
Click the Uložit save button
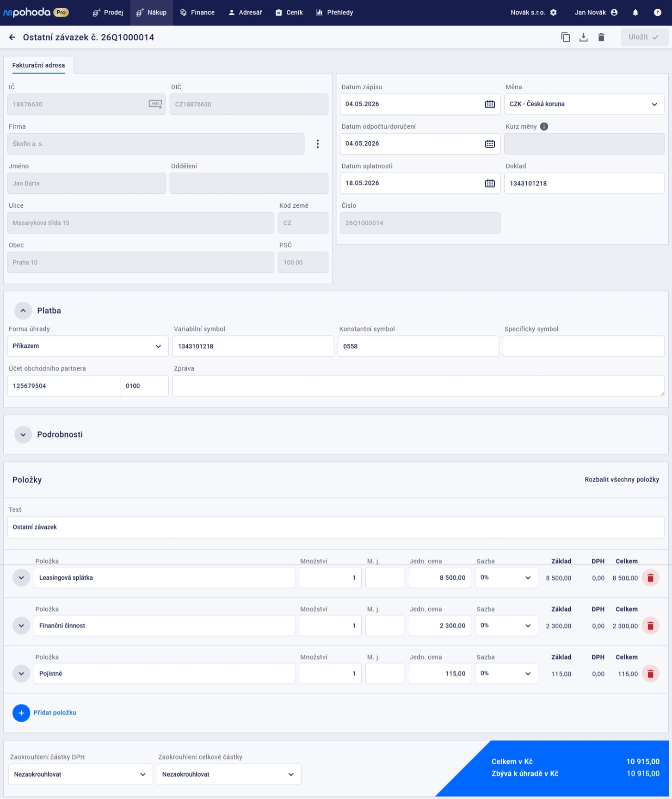(644, 37)
